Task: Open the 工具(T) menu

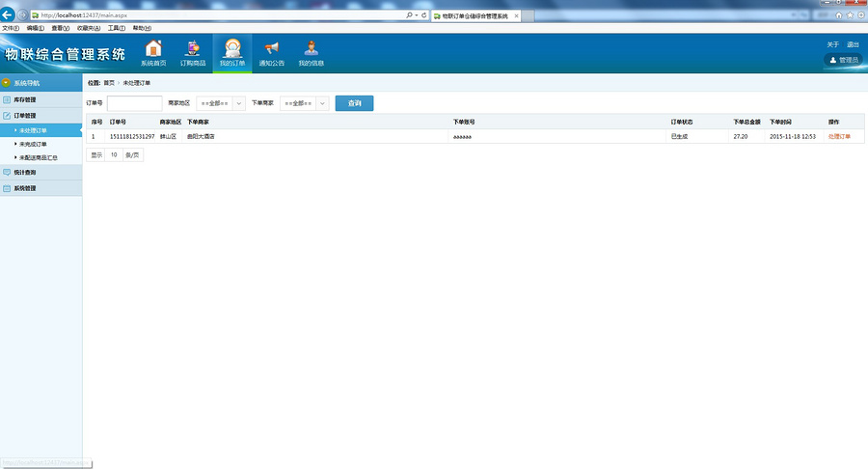Action: 117,28
